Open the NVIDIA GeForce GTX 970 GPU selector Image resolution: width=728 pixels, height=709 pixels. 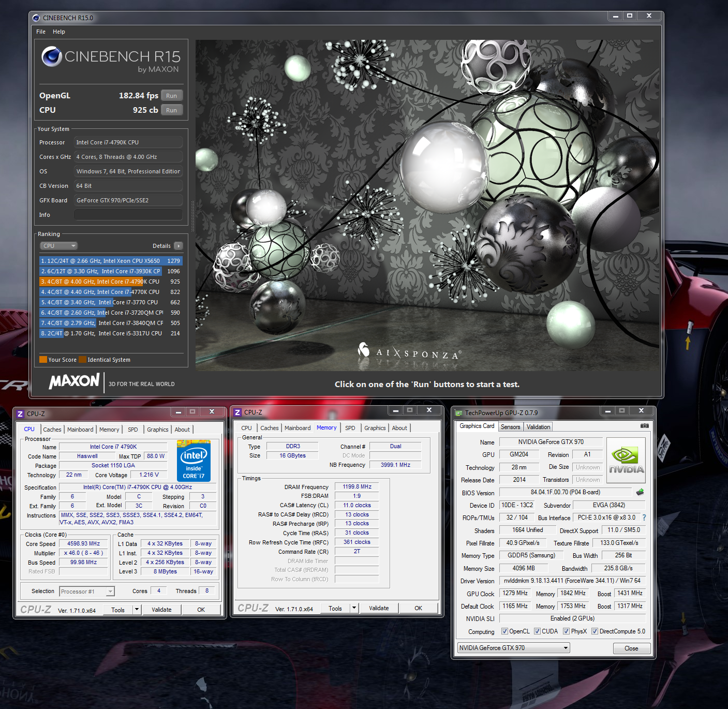pos(513,648)
